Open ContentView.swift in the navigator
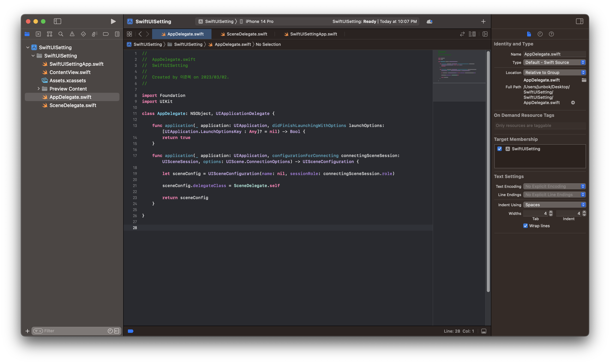The image size is (610, 364). pos(70,72)
